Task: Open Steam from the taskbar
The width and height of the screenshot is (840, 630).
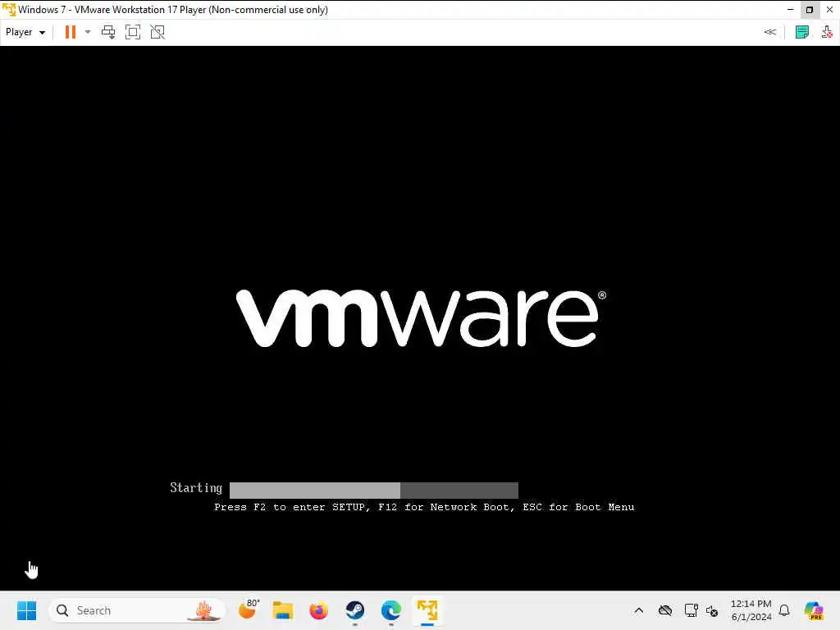Action: click(354, 610)
